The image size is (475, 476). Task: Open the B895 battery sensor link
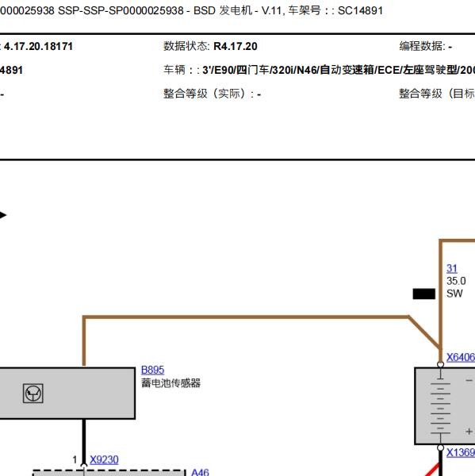click(152, 370)
